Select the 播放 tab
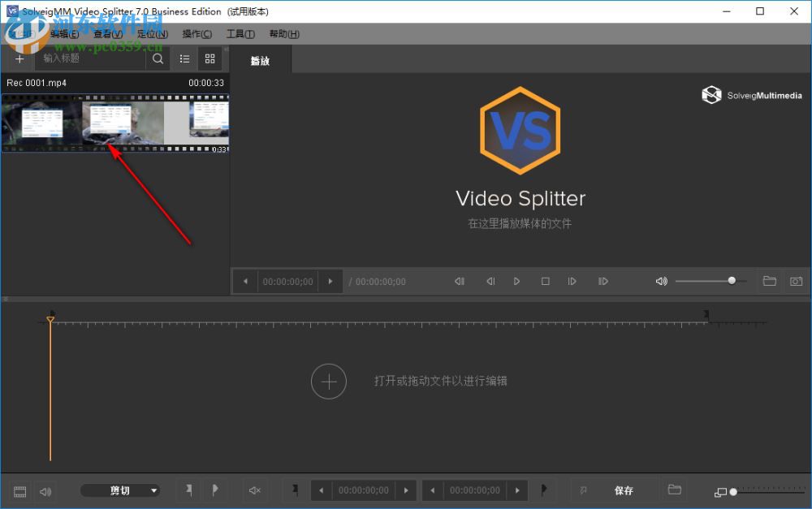This screenshot has height=509, width=812. pyautogui.click(x=260, y=59)
